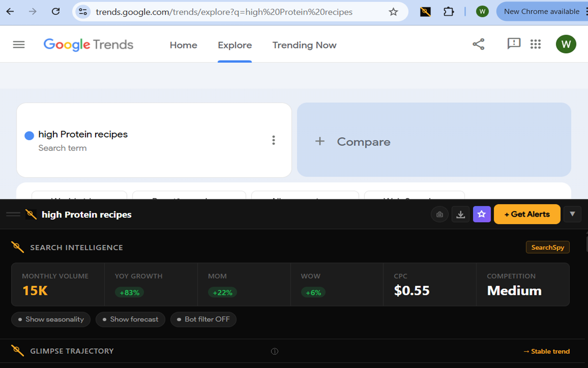Go to the Home tab

click(x=183, y=45)
